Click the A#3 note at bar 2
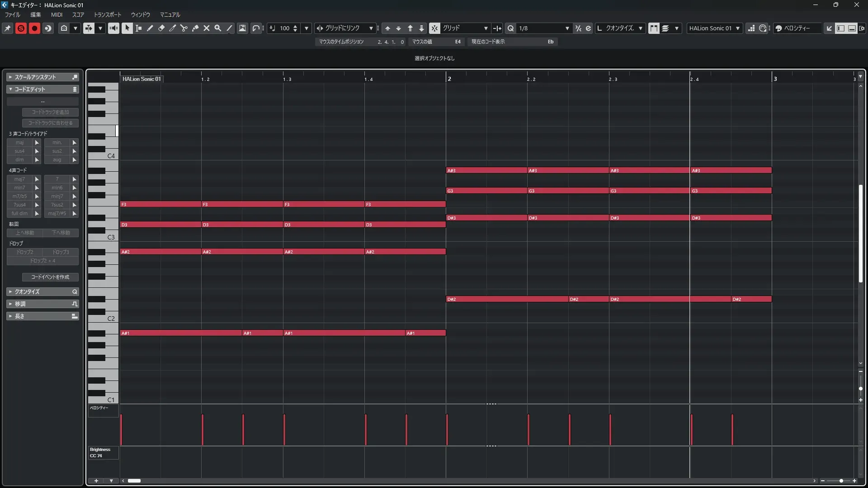The height and width of the screenshot is (488, 868). click(486, 170)
